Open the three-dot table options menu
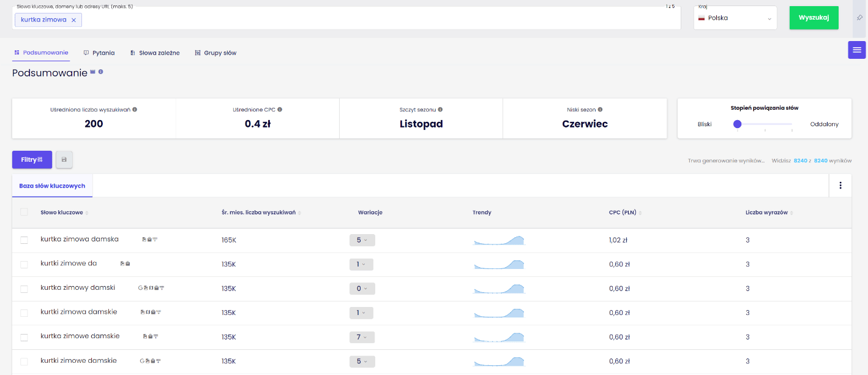This screenshot has height=375, width=868. (840, 185)
